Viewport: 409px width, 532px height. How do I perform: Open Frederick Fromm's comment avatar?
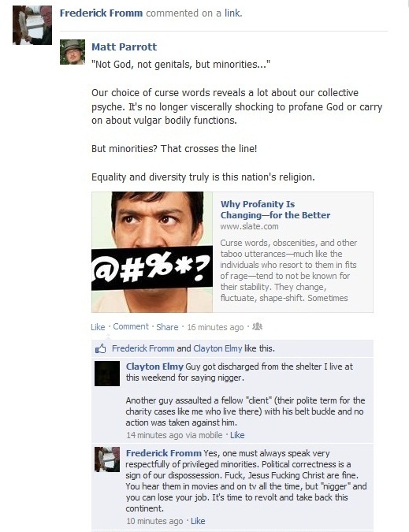107,459
